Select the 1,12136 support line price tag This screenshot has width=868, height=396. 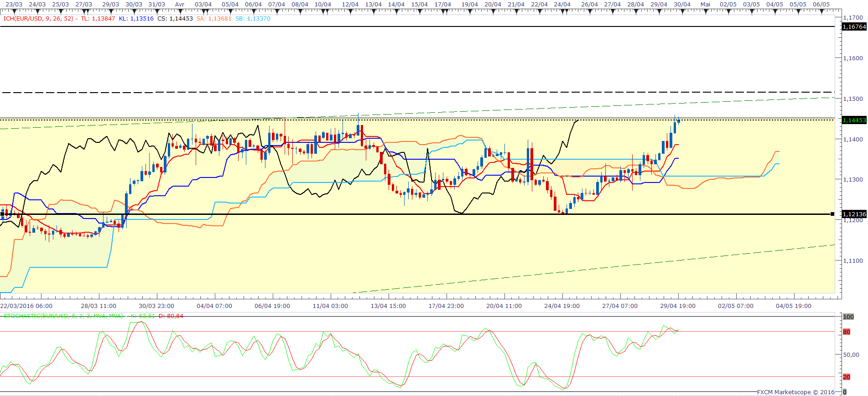(x=853, y=214)
